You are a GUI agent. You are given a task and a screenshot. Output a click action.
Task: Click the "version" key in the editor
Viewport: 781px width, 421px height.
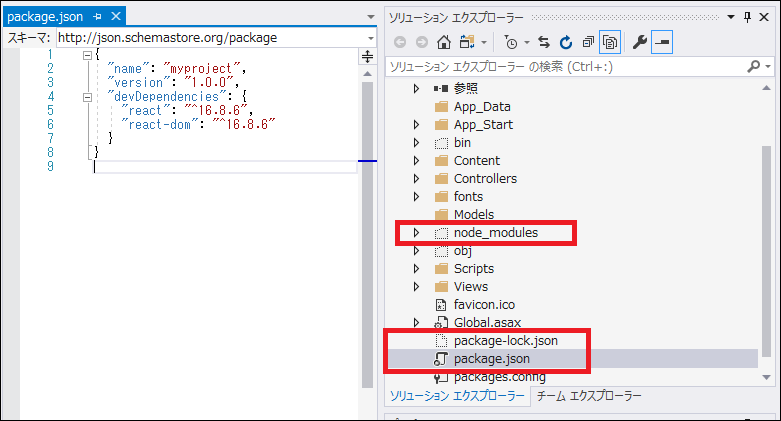coord(138,82)
